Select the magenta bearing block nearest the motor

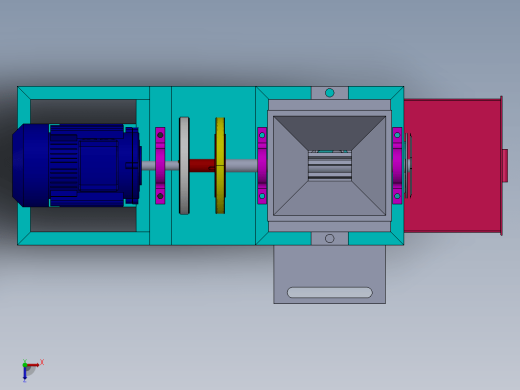coord(160,166)
